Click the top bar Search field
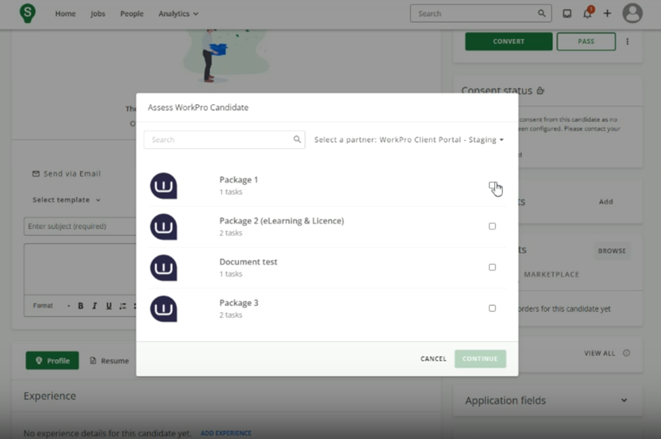This screenshot has height=439, width=661. click(481, 13)
